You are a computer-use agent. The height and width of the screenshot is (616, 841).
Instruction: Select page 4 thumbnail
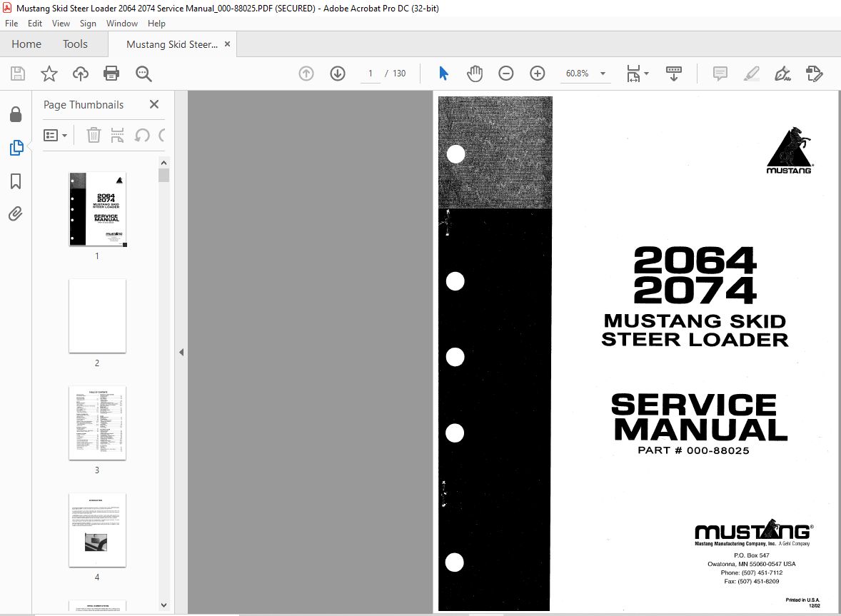pos(97,530)
